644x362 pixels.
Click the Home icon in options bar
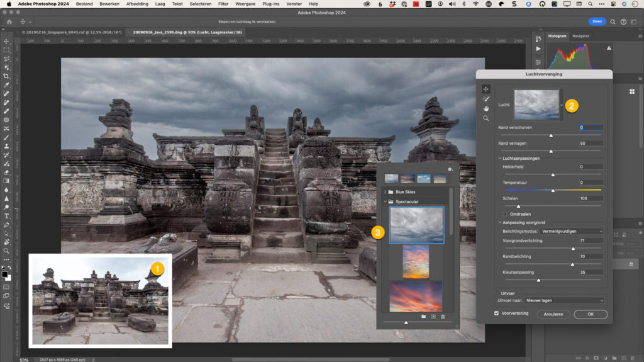point(9,22)
